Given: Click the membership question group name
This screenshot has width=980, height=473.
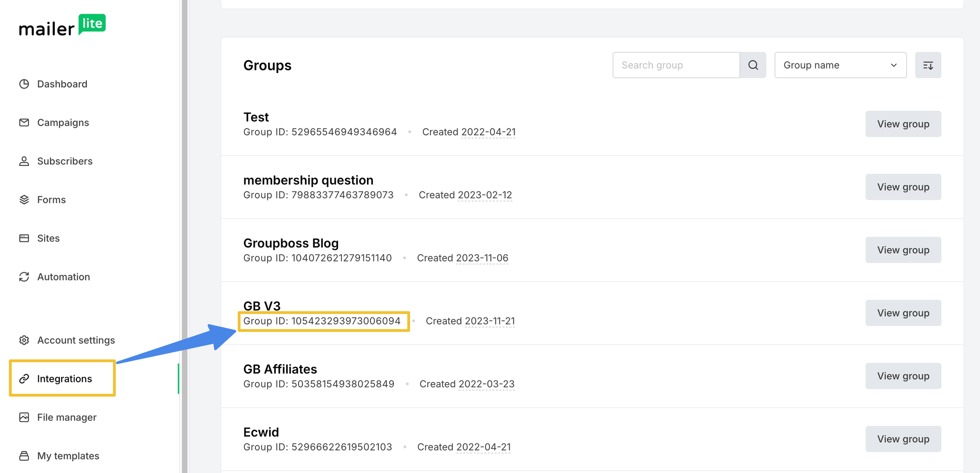Looking at the screenshot, I should [x=308, y=180].
